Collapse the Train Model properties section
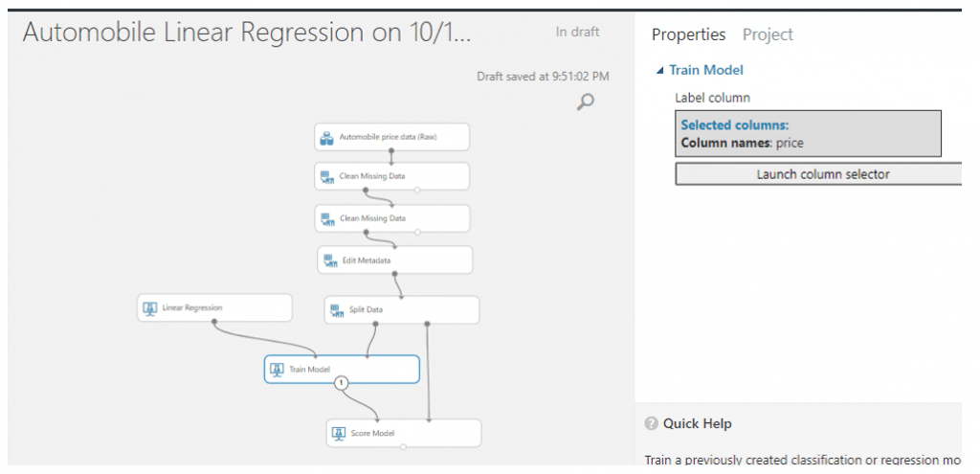This screenshot has width=980, height=474. point(660,71)
